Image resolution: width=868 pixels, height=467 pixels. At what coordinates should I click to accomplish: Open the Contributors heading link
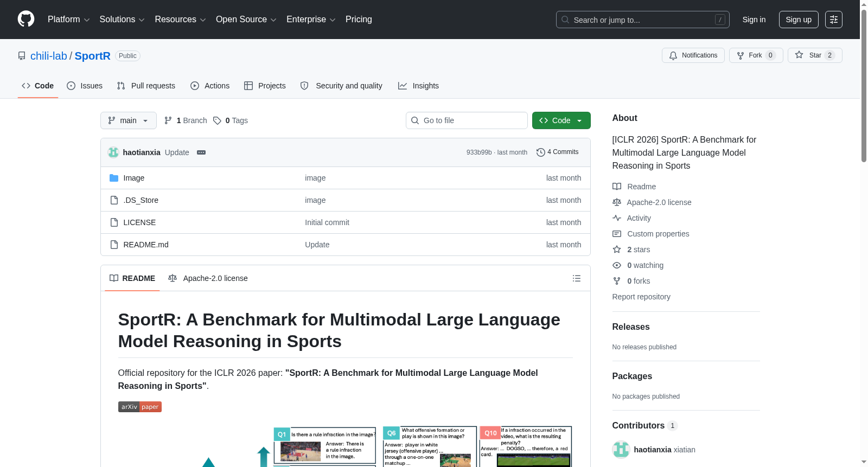(645, 426)
